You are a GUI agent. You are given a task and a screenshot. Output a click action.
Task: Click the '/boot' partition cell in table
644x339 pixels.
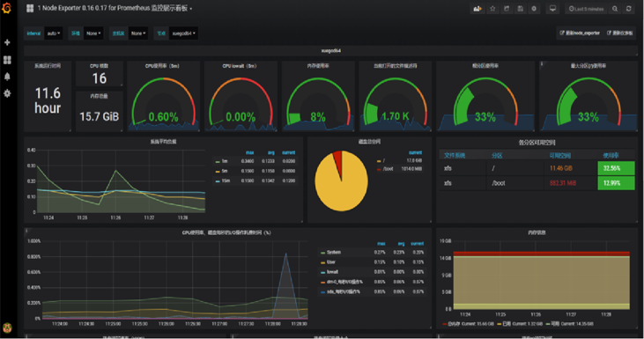pos(499,183)
